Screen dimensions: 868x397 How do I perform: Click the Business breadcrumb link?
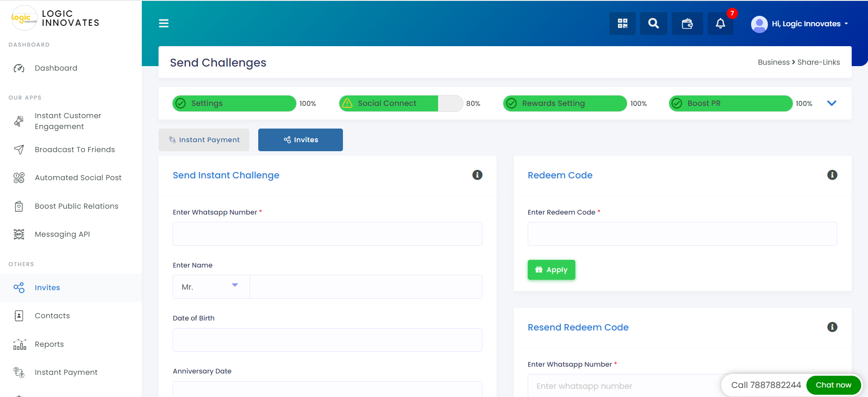774,62
